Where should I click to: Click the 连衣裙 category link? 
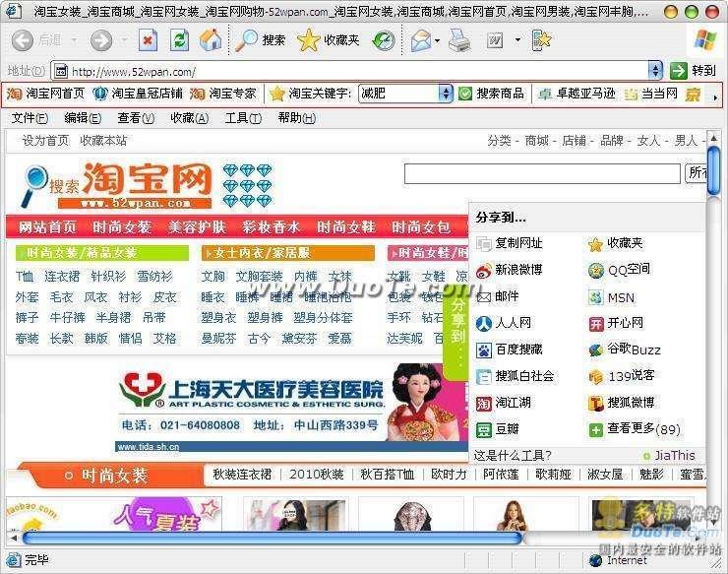point(62,277)
